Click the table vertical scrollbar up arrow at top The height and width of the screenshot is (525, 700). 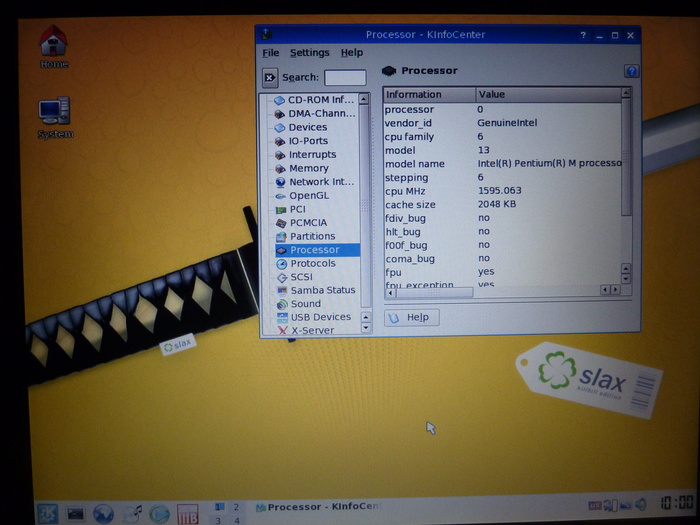pos(625,93)
